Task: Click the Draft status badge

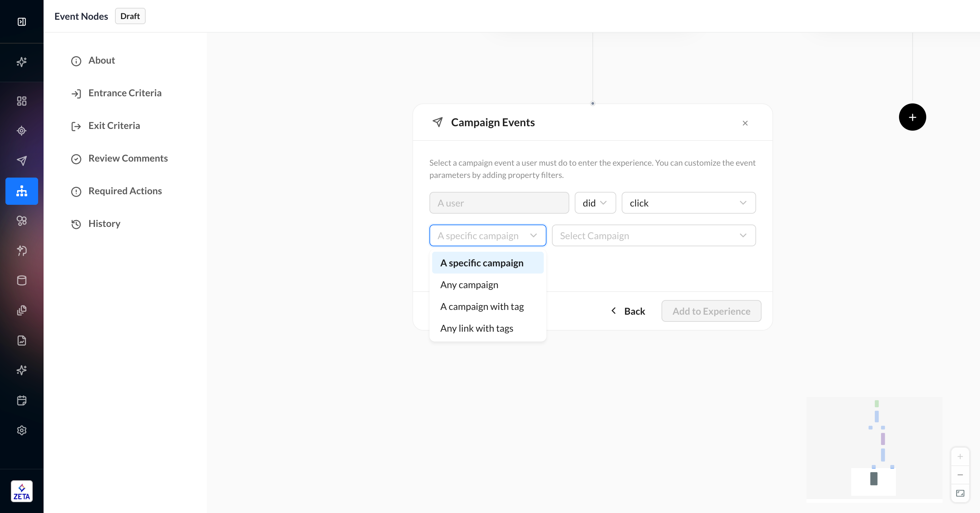Action: (x=130, y=16)
